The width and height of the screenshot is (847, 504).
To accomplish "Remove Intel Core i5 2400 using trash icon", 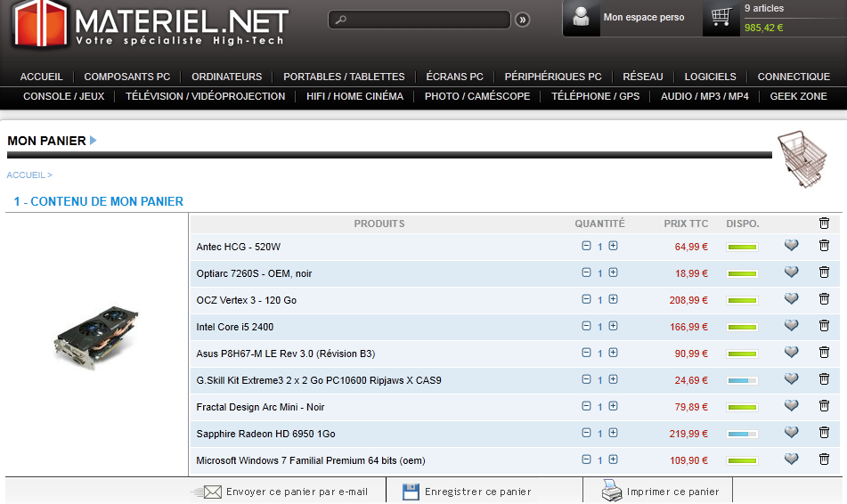I will pos(824,327).
